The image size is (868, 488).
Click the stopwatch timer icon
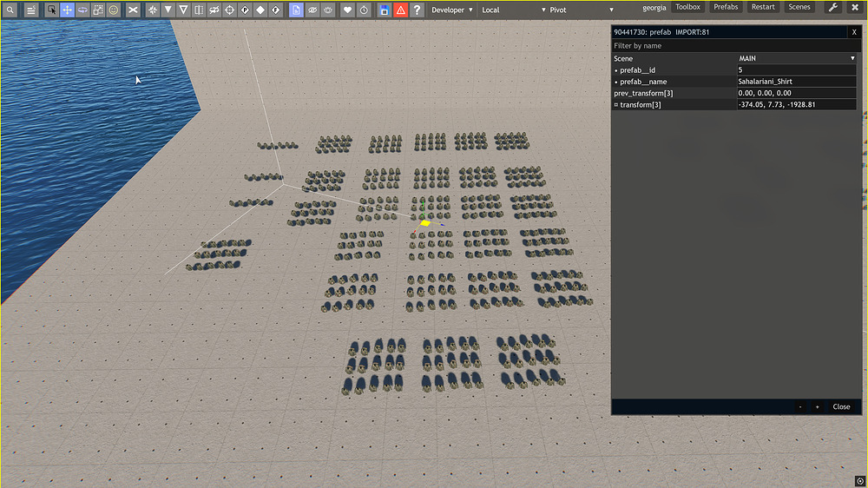coord(364,10)
